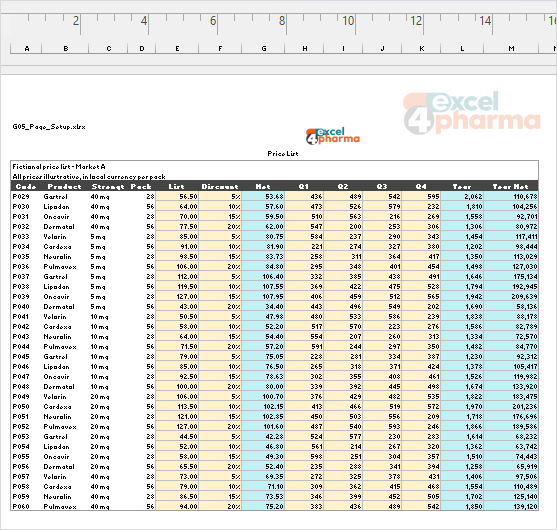Select Year value 1,970 in row P050
The width and height of the screenshot is (557, 530).
point(462,406)
